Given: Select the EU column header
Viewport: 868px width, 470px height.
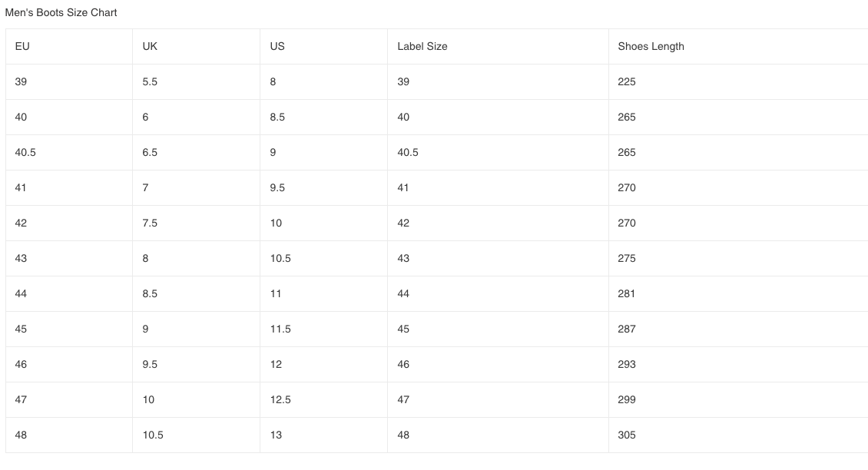Looking at the screenshot, I should [22, 46].
